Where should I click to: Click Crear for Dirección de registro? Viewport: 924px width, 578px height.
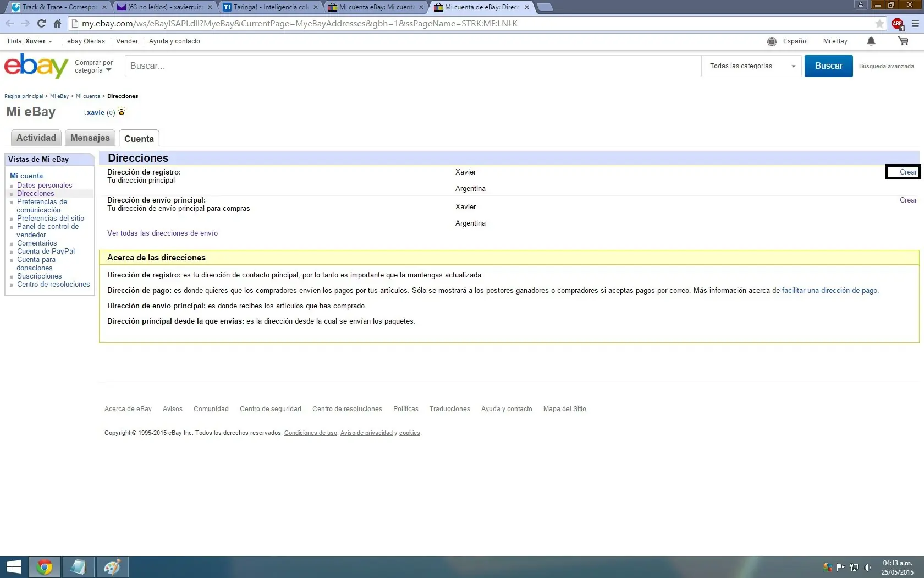click(908, 172)
